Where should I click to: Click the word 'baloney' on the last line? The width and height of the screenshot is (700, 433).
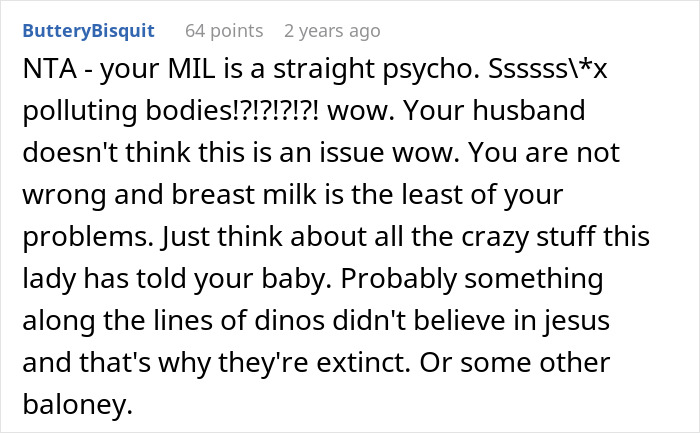[x=70, y=401]
